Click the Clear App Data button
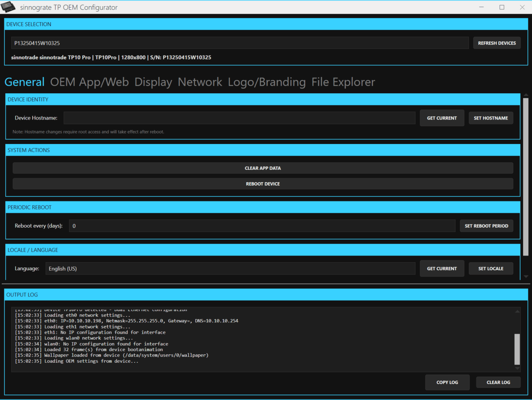 click(x=262, y=168)
